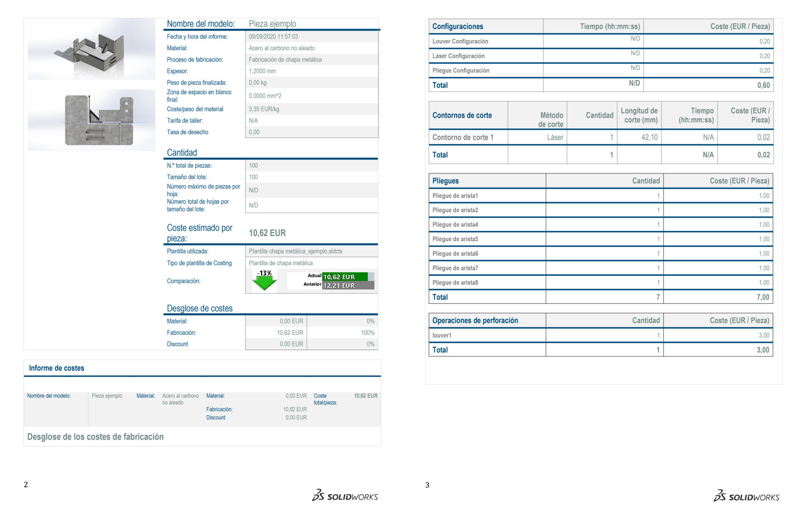The height and width of the screenshot is (520, 812).
Task: Expand the Desglose de costes section
Action: coord(200,308)
